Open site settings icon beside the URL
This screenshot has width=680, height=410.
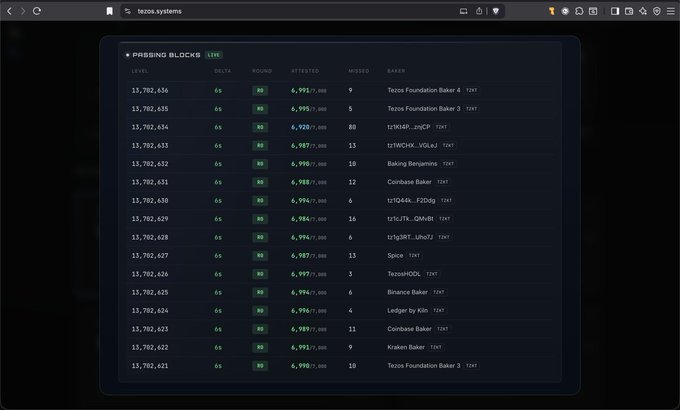[128, 11]
